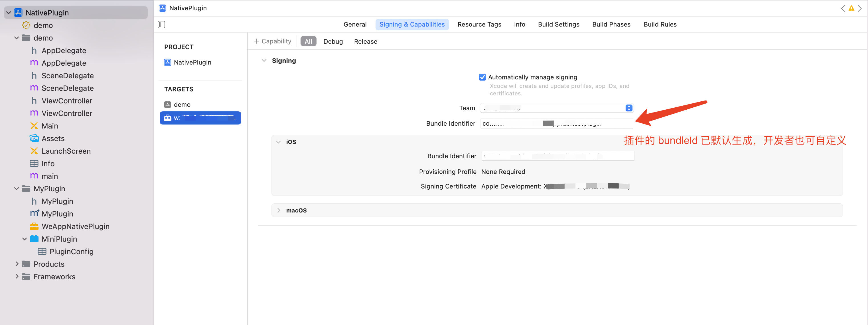Image resolution: width=868 pixels, height=325 pixels.
Task: Open SceneDelegate header file icon
Action: [x=34, y=76]
